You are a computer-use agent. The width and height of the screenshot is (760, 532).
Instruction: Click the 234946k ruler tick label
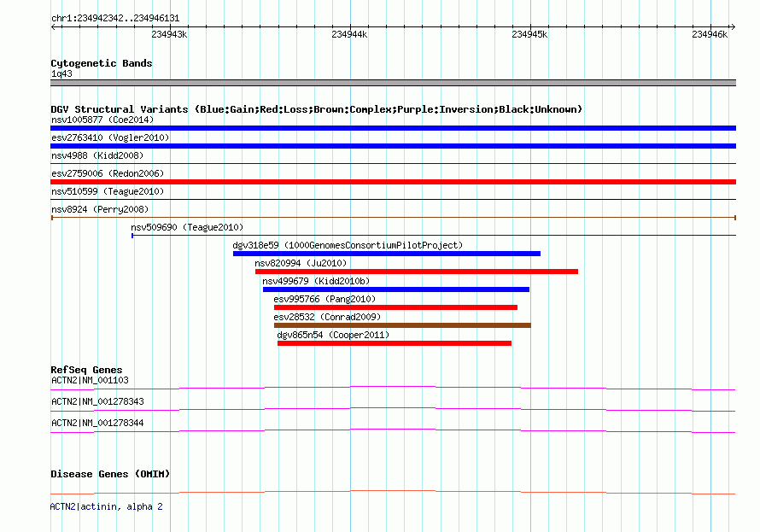[x=710, y=34]
